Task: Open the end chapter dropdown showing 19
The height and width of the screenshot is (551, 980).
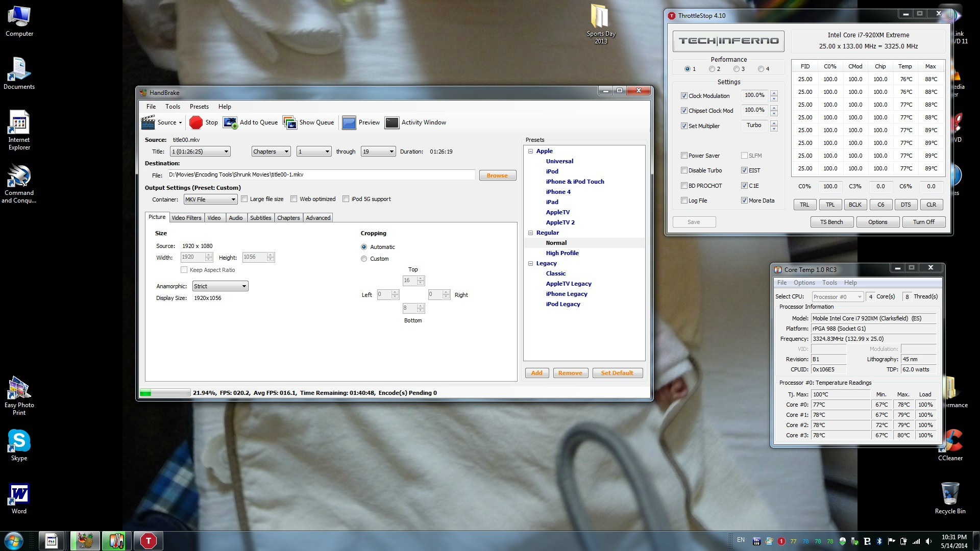Action: (x=378, y=152)
